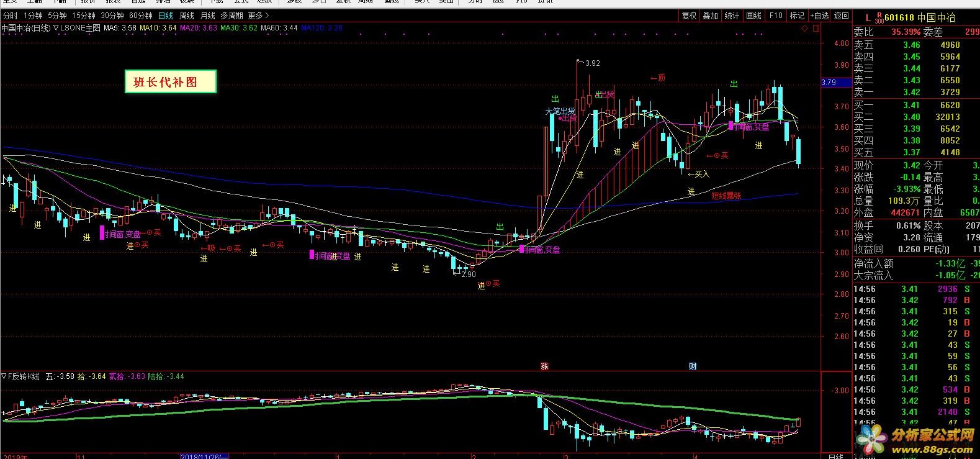This screenshot has height=459, width=980.
Task: Click the MA60: 3.44 indicator label
Action: pyautogui.click(x=279, y=28)
